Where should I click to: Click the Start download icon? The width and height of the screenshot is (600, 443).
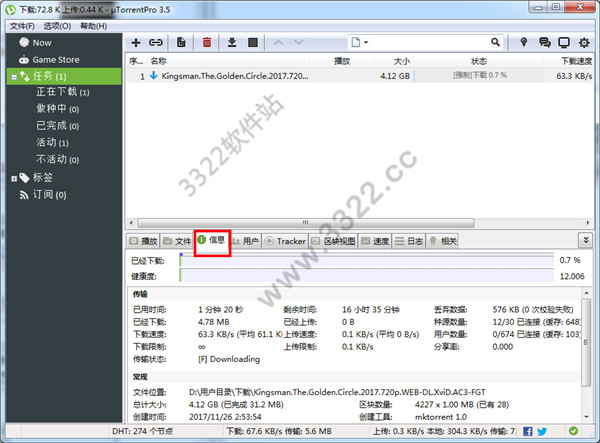click(x=232, y=42)
